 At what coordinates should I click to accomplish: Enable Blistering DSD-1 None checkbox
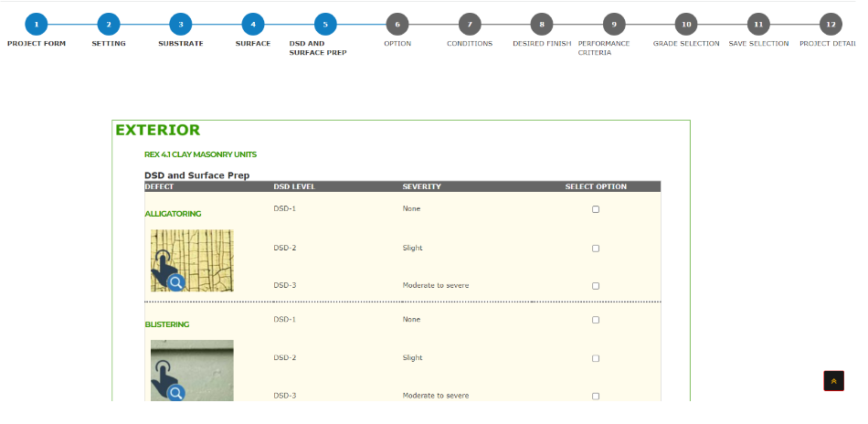pyautogui.click(x=596, y=320)
